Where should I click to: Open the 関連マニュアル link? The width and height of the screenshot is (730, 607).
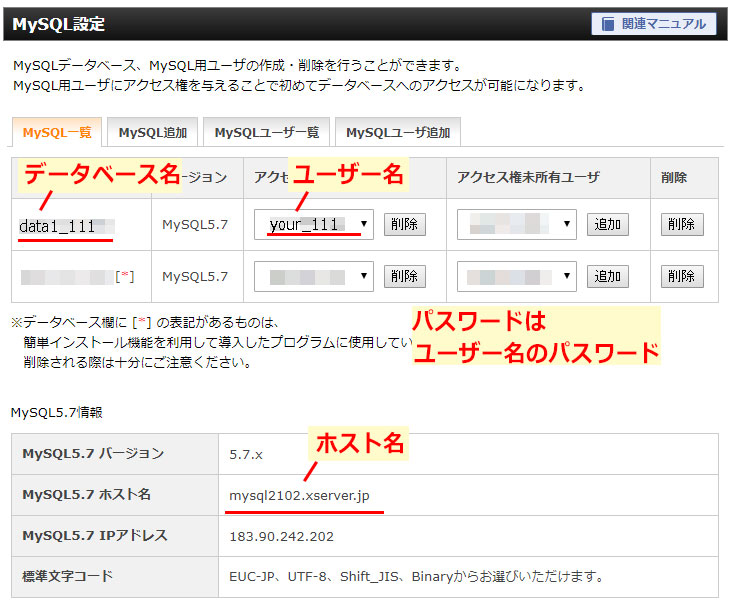coord(654,23)
